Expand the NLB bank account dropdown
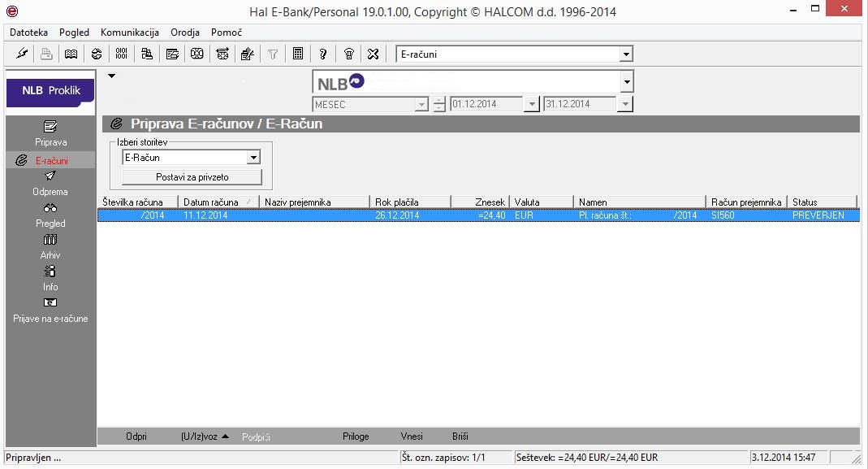 pos(627,82)
